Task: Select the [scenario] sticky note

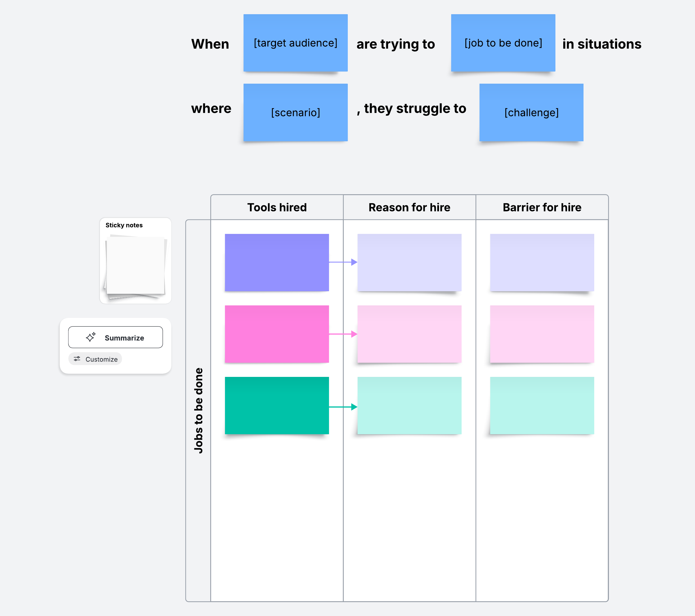Action: click(295, 112)
